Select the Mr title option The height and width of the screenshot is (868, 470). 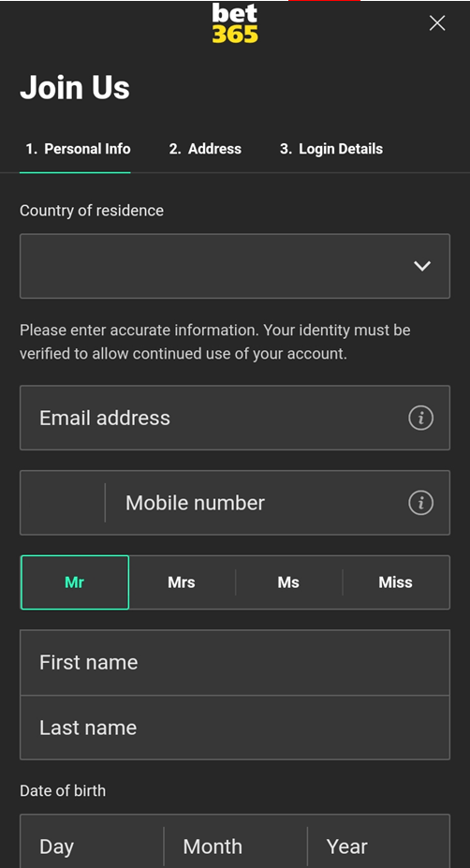75,582
